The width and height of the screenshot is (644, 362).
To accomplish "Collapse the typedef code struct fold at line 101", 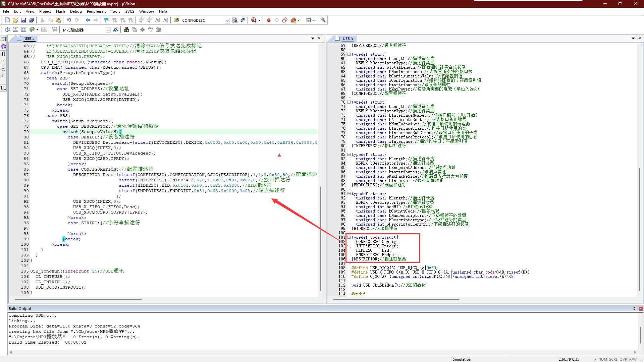I will 349,237.
